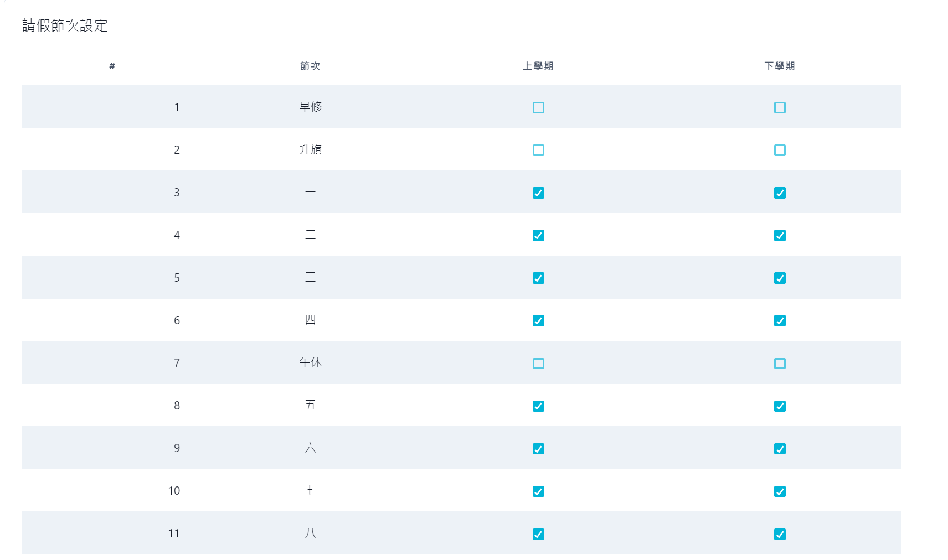
Task: Disable period 七 for 上學期
Action: [x=538, y=491]
